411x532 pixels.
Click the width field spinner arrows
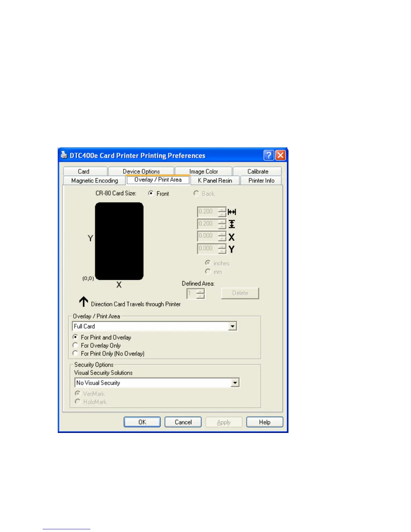coord(222,212)
